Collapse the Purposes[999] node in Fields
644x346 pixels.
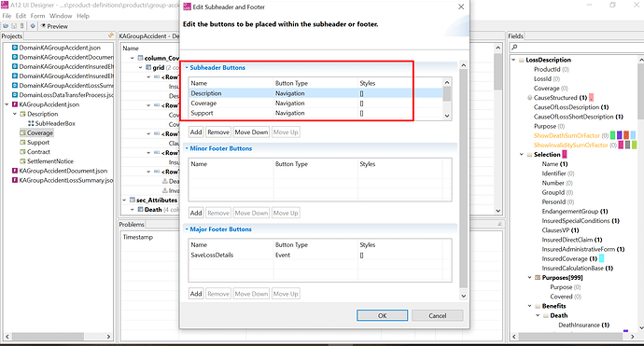[530, 278]
